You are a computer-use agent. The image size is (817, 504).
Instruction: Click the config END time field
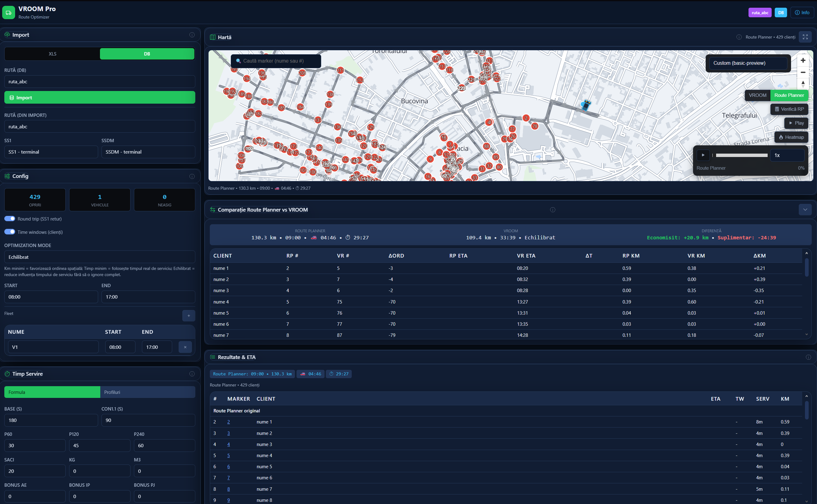[148, 297]
